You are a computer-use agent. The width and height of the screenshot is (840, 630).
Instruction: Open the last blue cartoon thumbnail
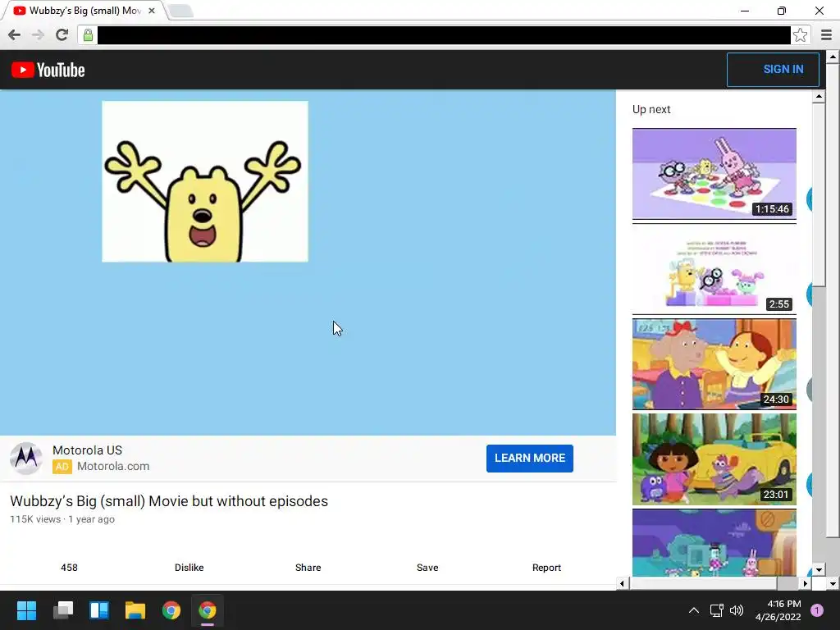(714, 543)
